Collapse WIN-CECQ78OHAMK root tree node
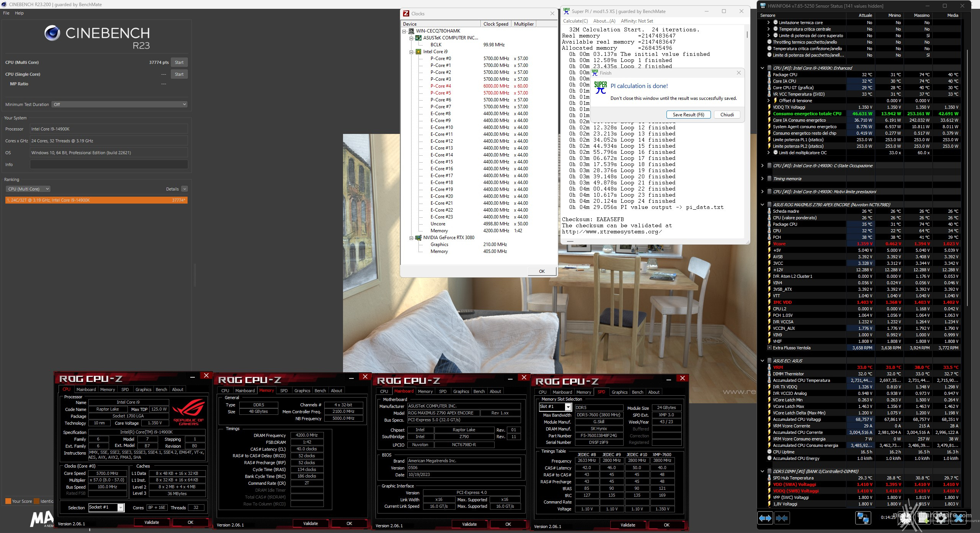The height and width of the screenshot is (533, 980). pos(404,31)
